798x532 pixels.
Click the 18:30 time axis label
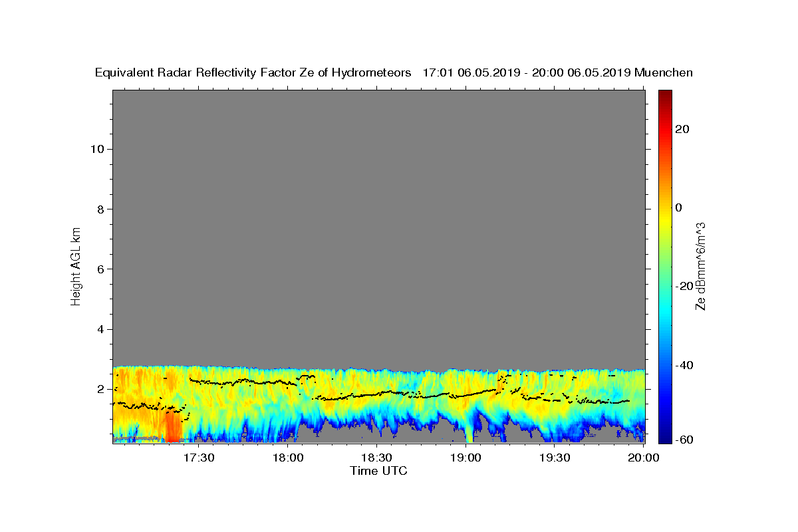click(377, 458)
